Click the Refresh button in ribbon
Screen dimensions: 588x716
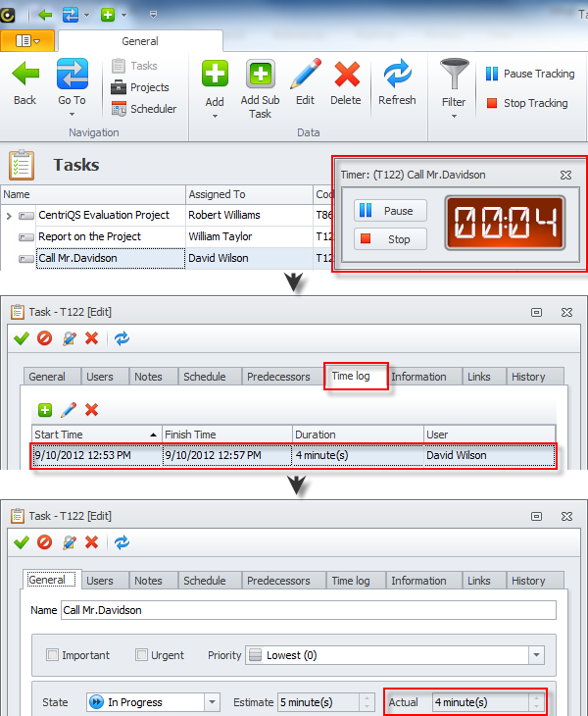pyautogui.click(x=397, y=82)
